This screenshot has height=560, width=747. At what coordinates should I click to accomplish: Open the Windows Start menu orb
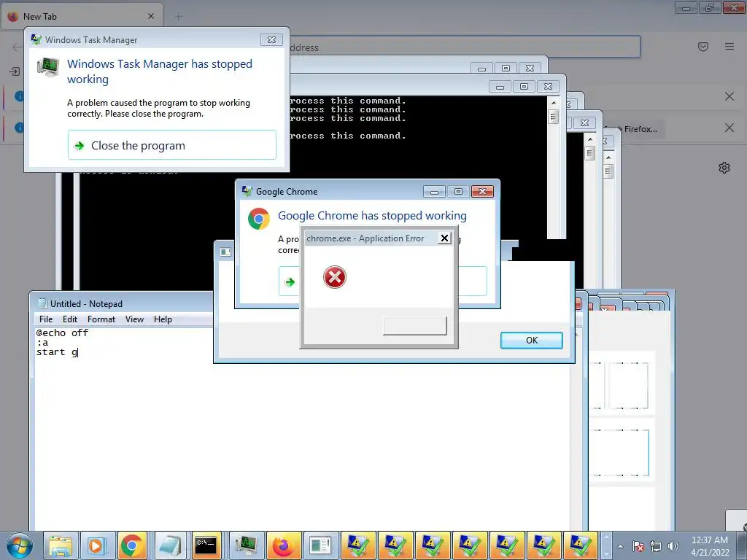20,545
